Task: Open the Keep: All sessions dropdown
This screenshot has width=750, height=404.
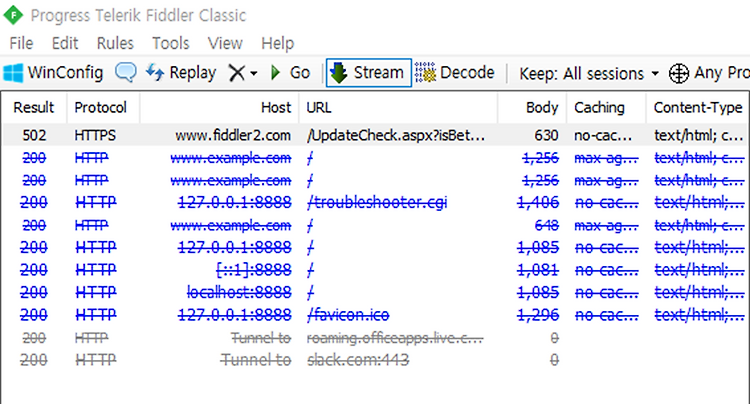Action: click(589, 74)
